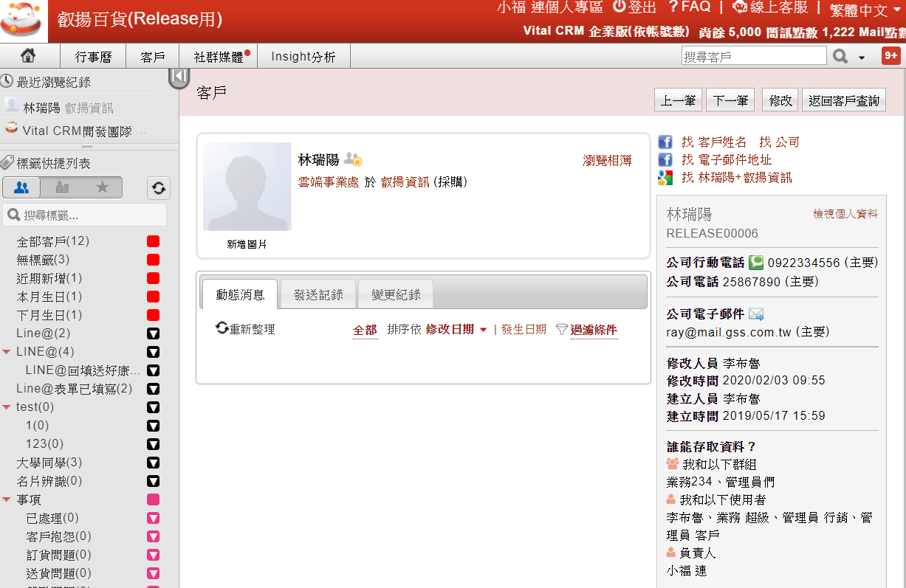This screenshot has width=906, height=588.
Task: Switch tag list to starred view
Action: 103,187
